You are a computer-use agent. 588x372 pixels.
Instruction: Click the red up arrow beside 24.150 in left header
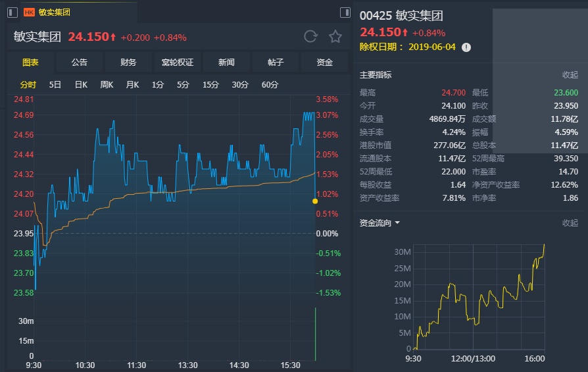[113, 38]
